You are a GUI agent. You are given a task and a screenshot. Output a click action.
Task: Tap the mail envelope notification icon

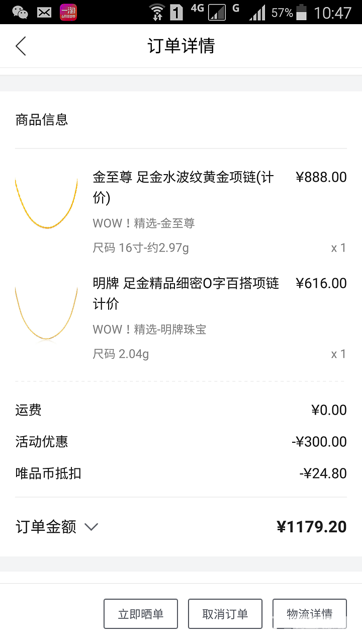[44, 12]
